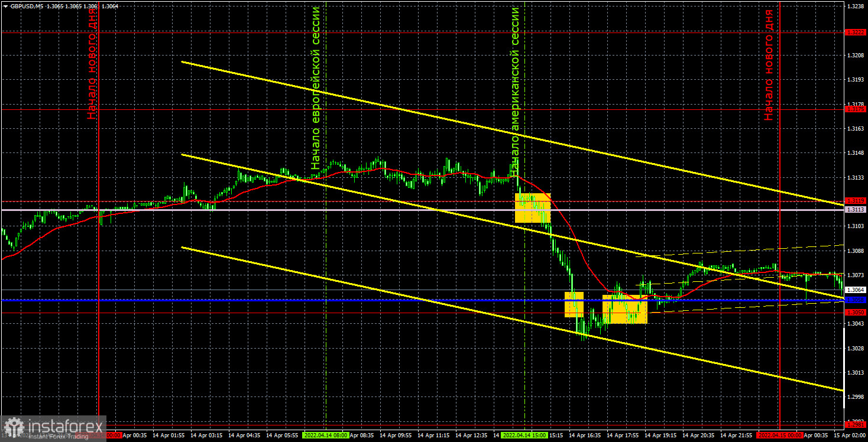This screenshot has width=868, height=442.
Task: Click the 1.3148 price axis value
Action: click(856, 153)
